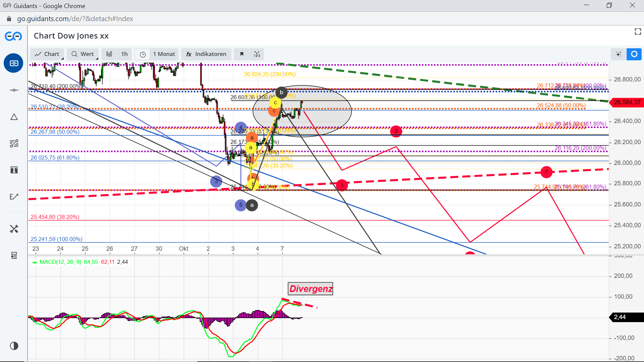Click the 25.200,00 price axis label

(627, 246)
